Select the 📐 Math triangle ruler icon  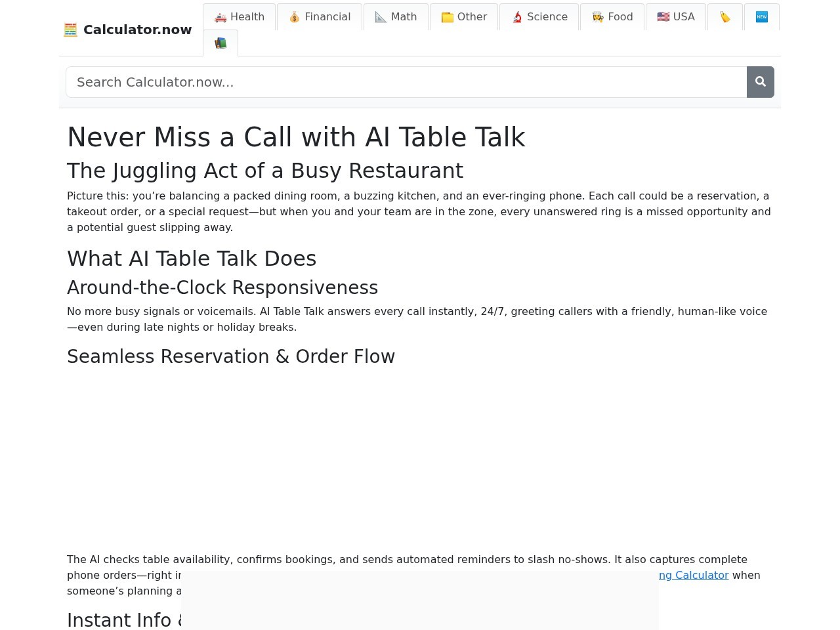point(381,17)
